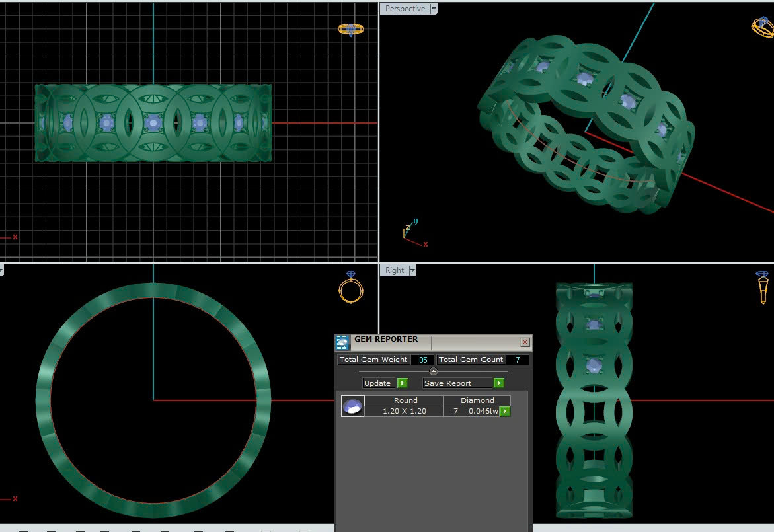Viewport: 774px width, 532px height.
Task: Open the Right viewport dropdown arrow
Action: [x=412, y=270]
